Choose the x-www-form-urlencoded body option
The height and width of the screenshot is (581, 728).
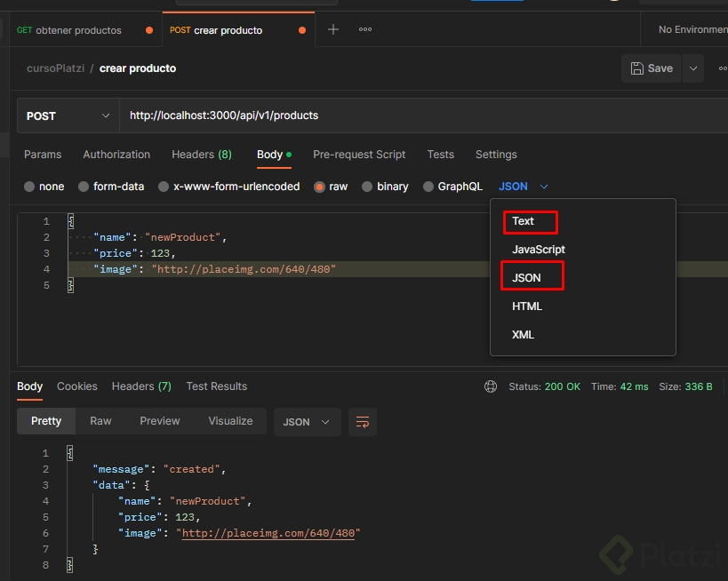pos(164,187)
